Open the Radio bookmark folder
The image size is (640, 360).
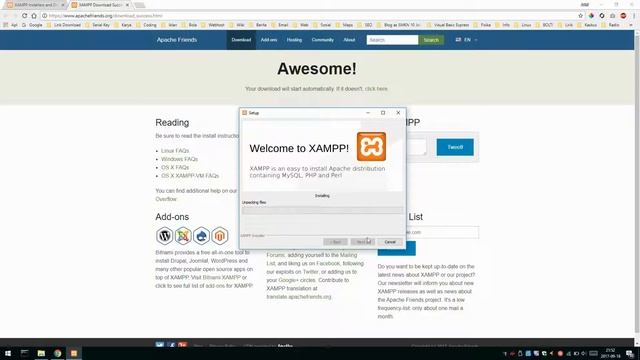pos(611,25)
